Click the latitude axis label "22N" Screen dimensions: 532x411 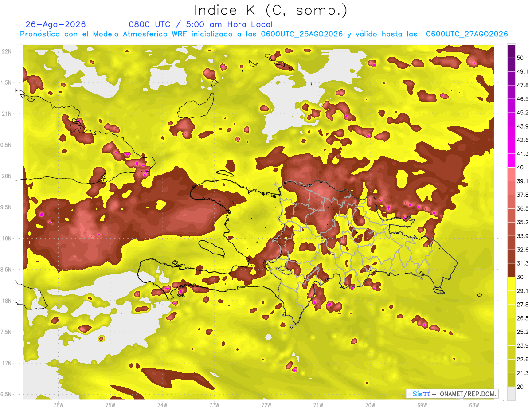click(x=8, y=51)
